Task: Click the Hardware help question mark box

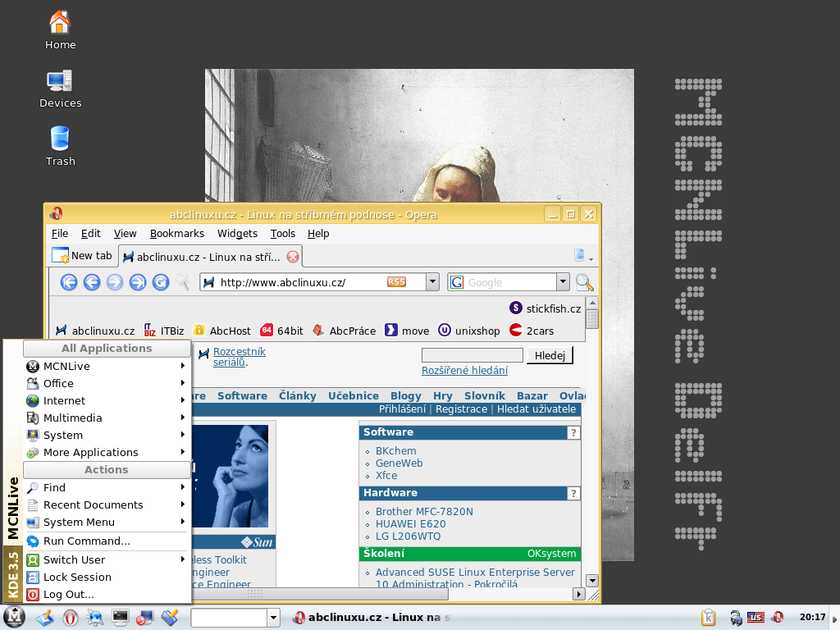Action: (x=573, y=493)
